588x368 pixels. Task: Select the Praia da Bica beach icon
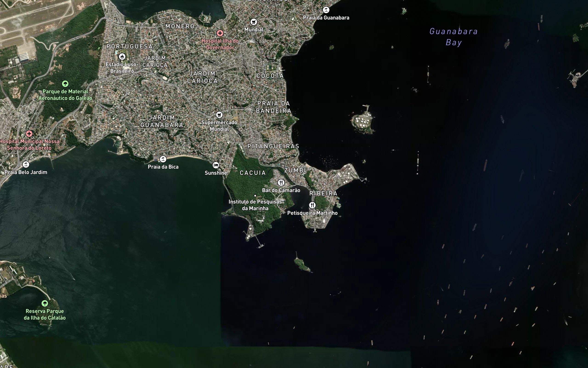pyautogui.click(x=163, y=159)
